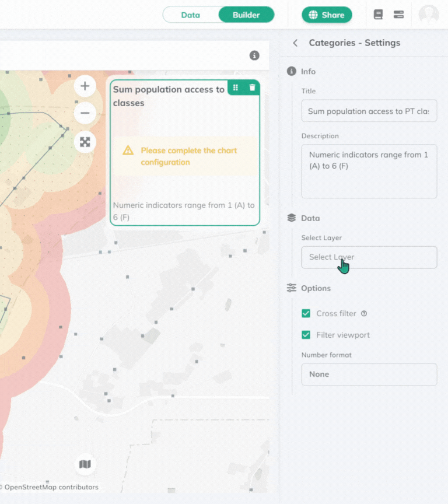This screenshot has height=504, width=448.
Task: Click the fullscreen map icon
Action: pos(85,142)
